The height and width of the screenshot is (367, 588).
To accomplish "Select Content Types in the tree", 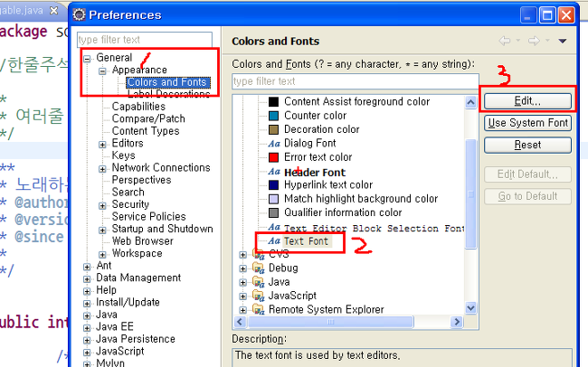I will click(x=146, y=131).
